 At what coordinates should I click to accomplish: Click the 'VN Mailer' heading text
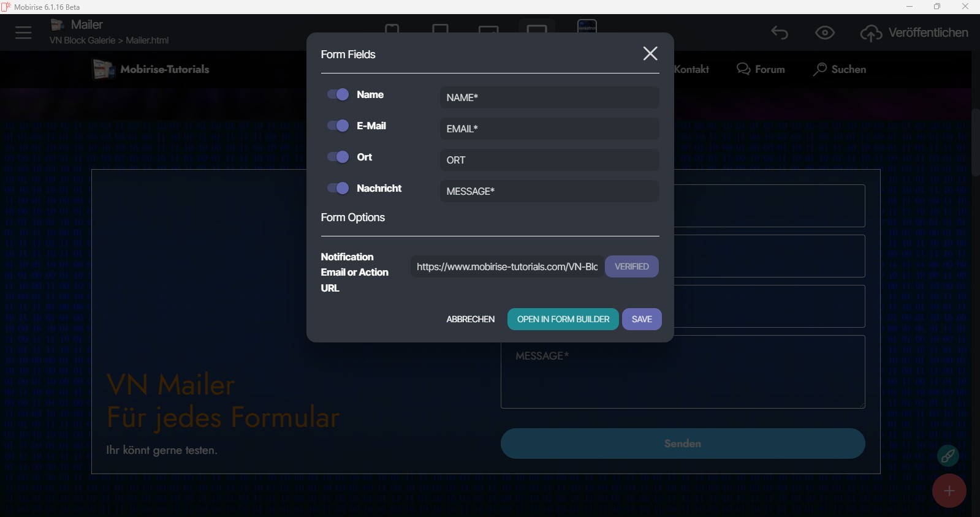click(170, 385)
